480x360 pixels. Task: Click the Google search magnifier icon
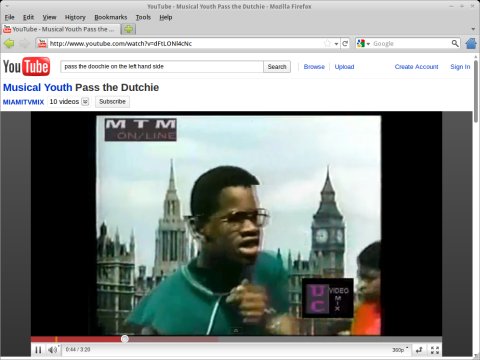point(455,43)
